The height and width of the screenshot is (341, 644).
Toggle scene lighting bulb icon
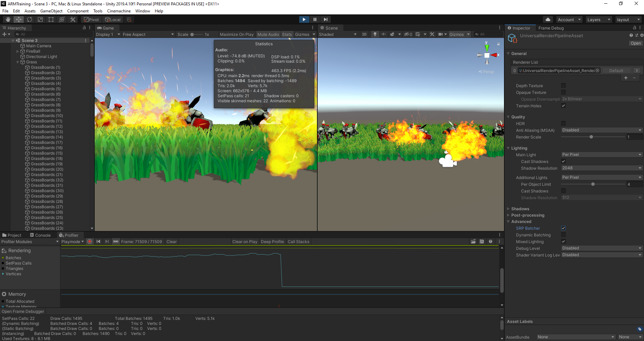coord(375,34)
